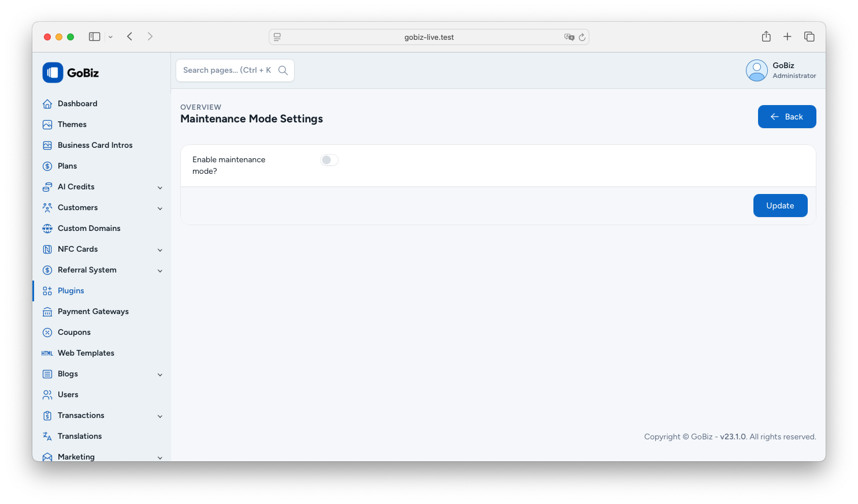Click the administrator avatar icon
Viewport: 858px width, 504px height.
point(756,70)
